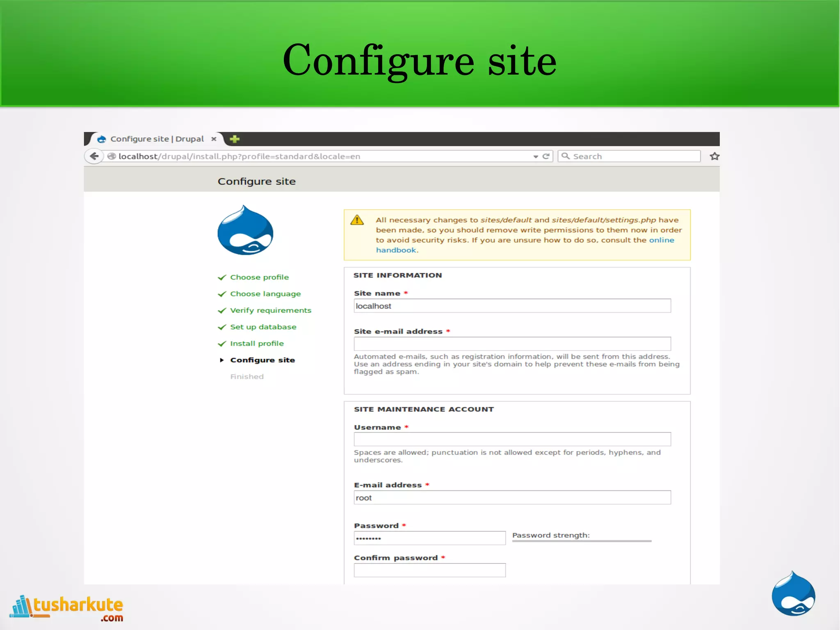Image resolution: width=840 pixels, height=630 pixels.
Task: Click the SITE INFORMATION heading
Action: tap(397, 275)
